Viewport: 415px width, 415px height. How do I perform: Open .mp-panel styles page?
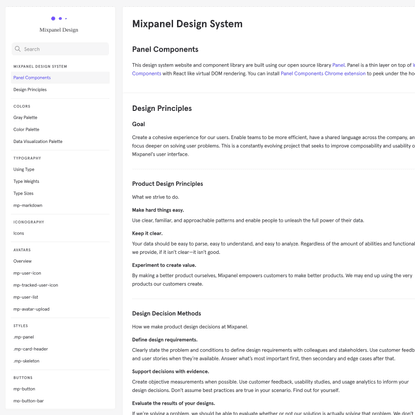pyautogui.click(x=24, y=338)
